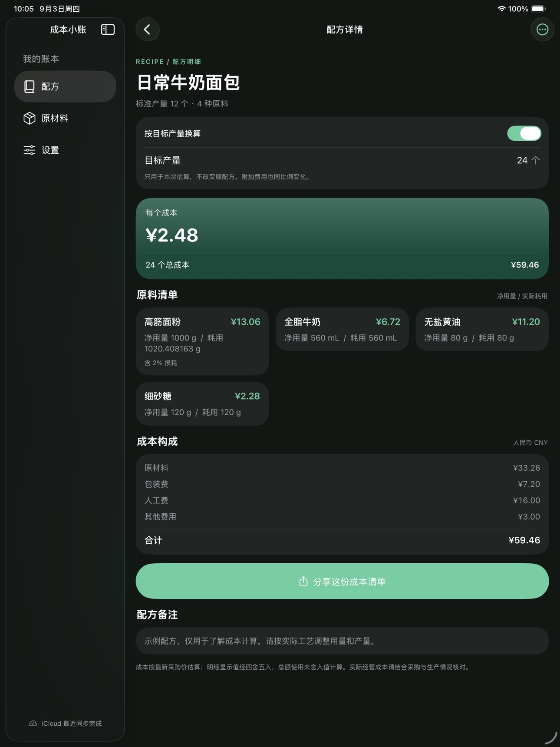Click the 含 2% 损耗 note
560x747 pixels.
[161, 363]
